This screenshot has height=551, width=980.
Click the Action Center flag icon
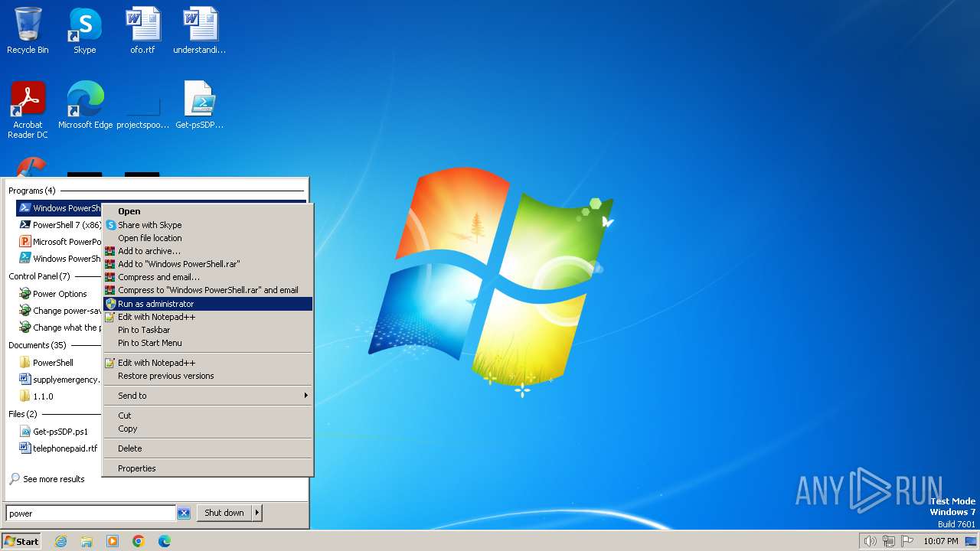click(907, 541)
